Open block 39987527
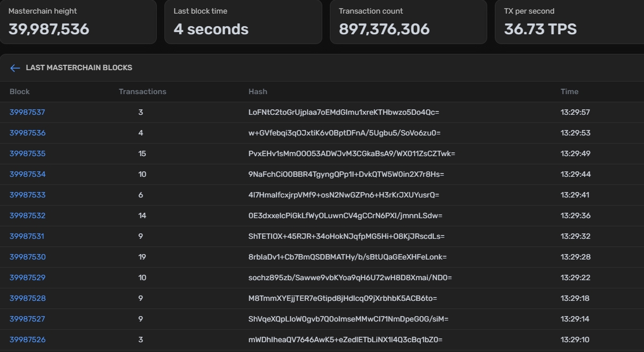This screenshot has height=352, width=644. tap(27, 319)
